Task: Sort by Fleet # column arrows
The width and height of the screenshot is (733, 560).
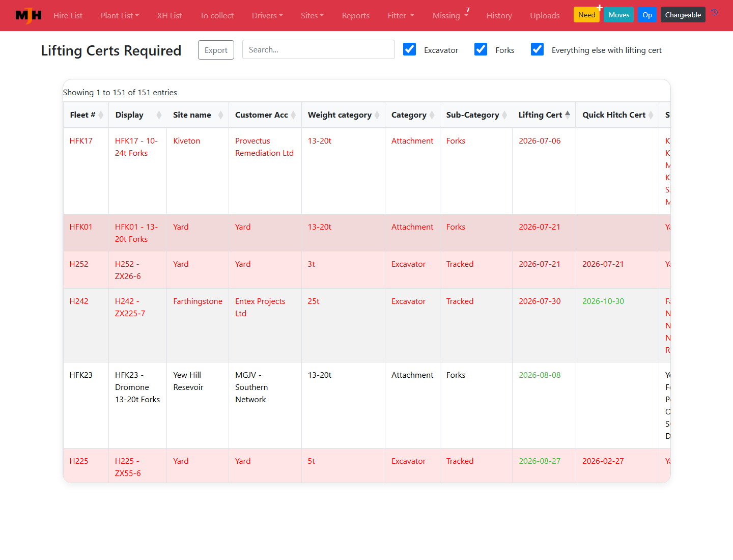Action: pyautogui.click(x=101, y=115)
